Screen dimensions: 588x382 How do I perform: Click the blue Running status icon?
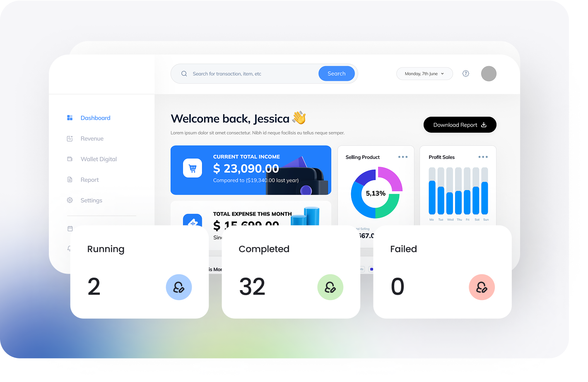coord(179,287)
